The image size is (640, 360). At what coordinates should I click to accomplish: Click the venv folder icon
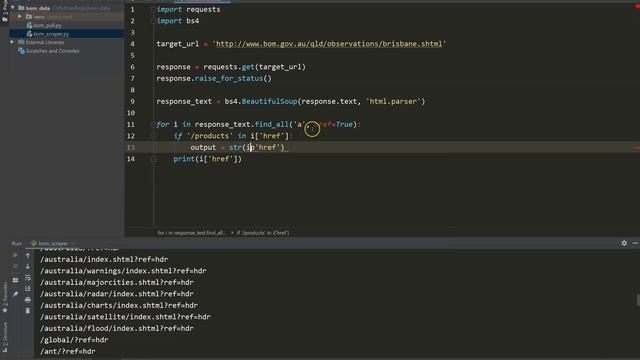pos(29,17)
